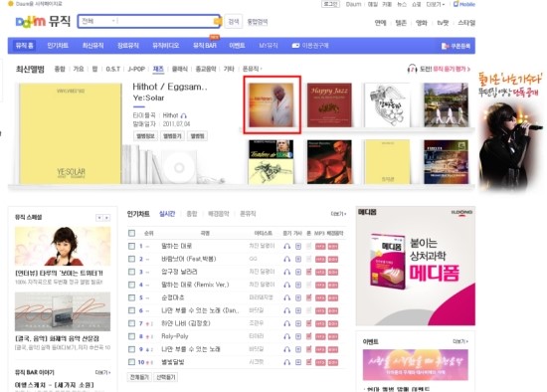The image size is (547, 392).
Task: Click MP3 badge for 별빛달빛
Action: (320, 363)
